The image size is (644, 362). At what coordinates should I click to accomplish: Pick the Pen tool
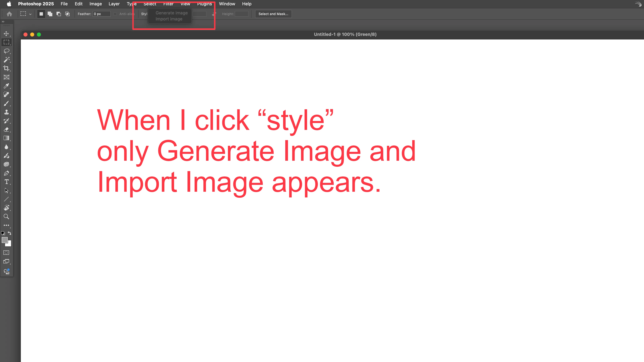coord(6,173)
